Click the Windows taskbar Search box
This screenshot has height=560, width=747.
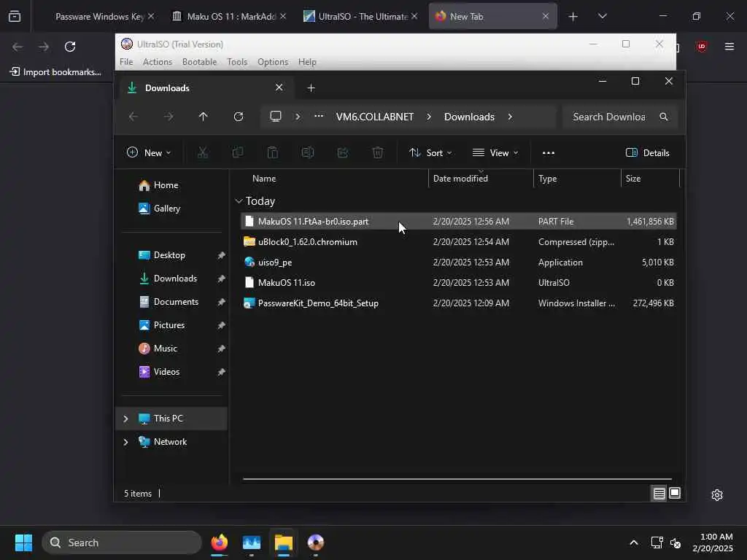click(x=122, y=542)
